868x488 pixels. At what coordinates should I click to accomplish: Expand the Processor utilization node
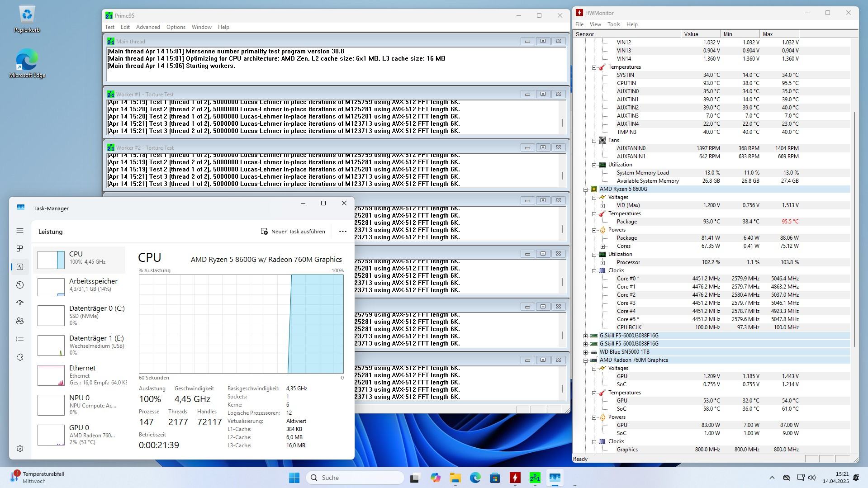point(602,262)
